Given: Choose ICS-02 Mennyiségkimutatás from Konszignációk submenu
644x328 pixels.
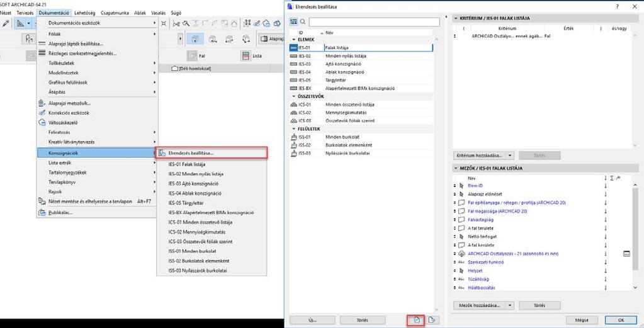Looking at the screenshot, I should 212,232.
